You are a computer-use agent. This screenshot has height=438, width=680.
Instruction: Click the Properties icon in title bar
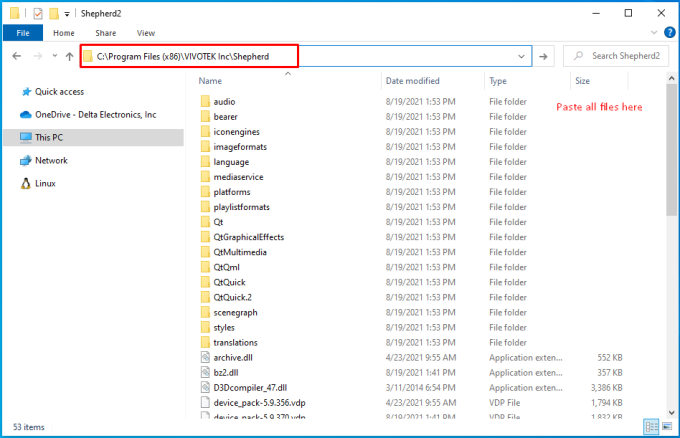click(x=38, y=13)
